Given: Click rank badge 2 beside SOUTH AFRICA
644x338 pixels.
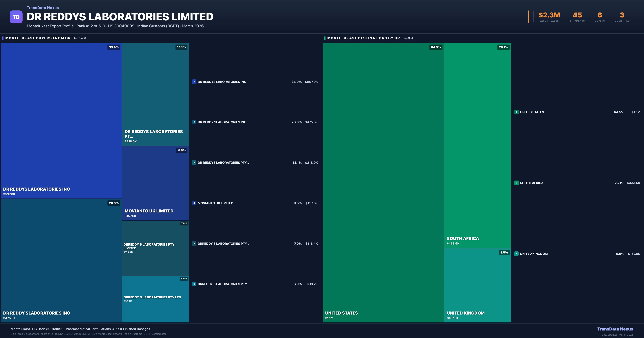Looking at the screenshot, I should [x=516, y=183].
